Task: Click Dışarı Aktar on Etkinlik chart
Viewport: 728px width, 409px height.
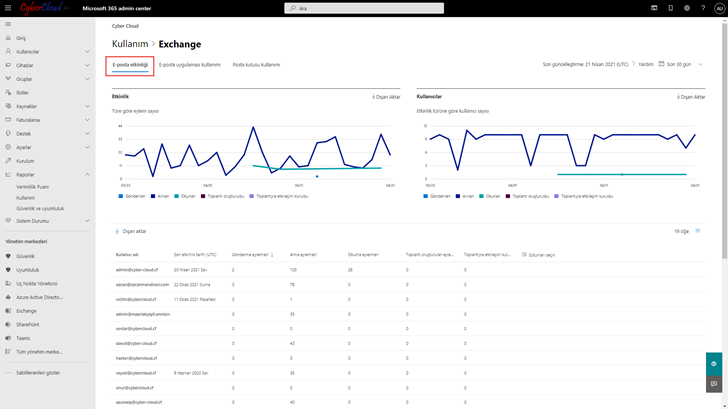Action: click(386, 97)
